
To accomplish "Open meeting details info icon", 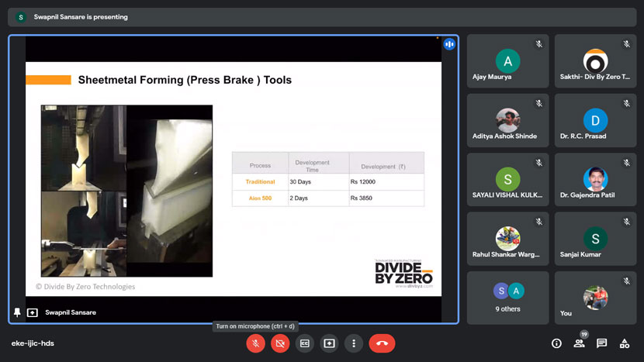I will pos(556,343).
